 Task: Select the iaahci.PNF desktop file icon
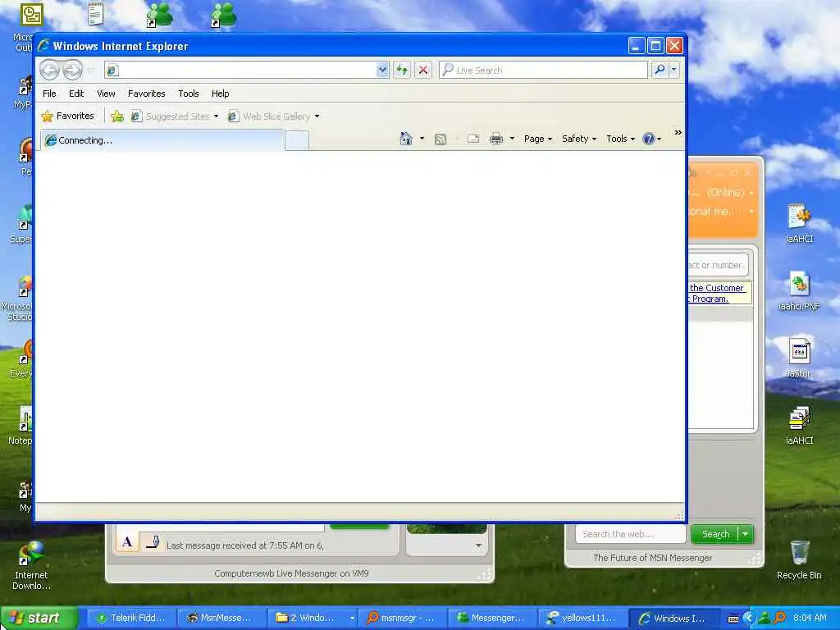799,292
